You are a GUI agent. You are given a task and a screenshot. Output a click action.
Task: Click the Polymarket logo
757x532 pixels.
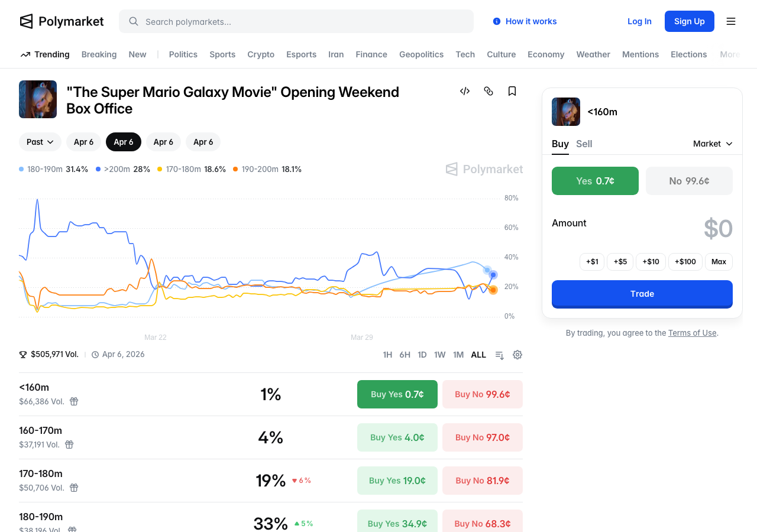click(x=62, y=21)
